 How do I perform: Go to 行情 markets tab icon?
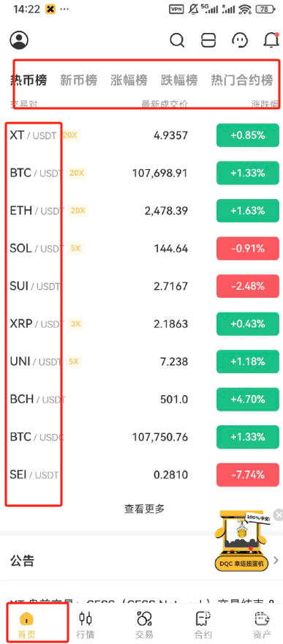click(86, 618)
